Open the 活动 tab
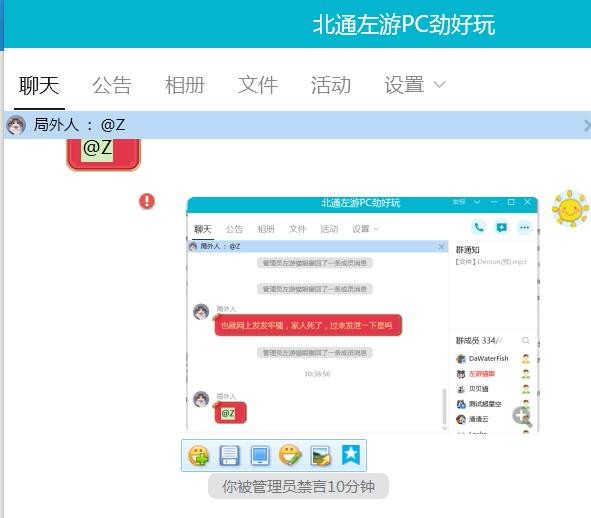 [331, 85]
